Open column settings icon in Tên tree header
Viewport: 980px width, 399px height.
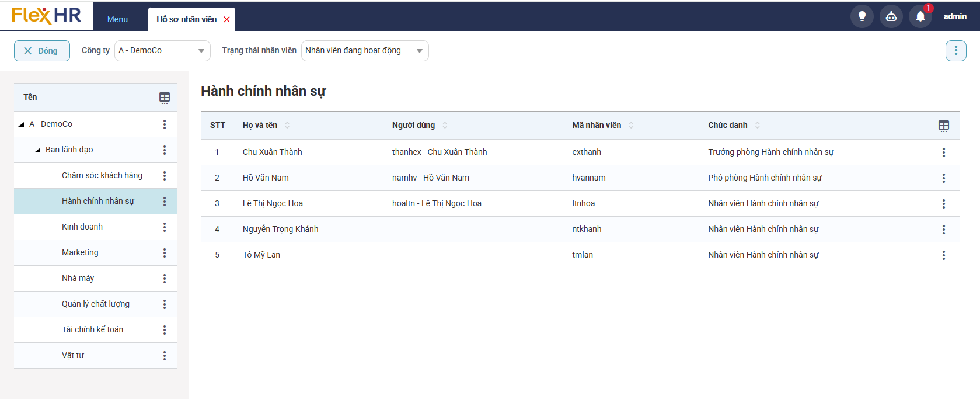[165, 98]
